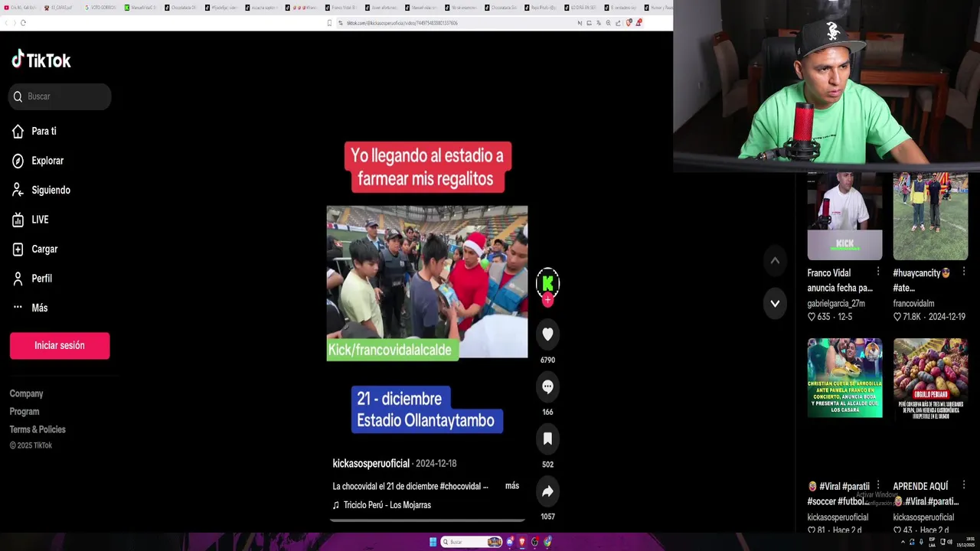The width and height of the screenshot is (980, 551).
Task: Open the LIVE section
Action: (30, 220)
